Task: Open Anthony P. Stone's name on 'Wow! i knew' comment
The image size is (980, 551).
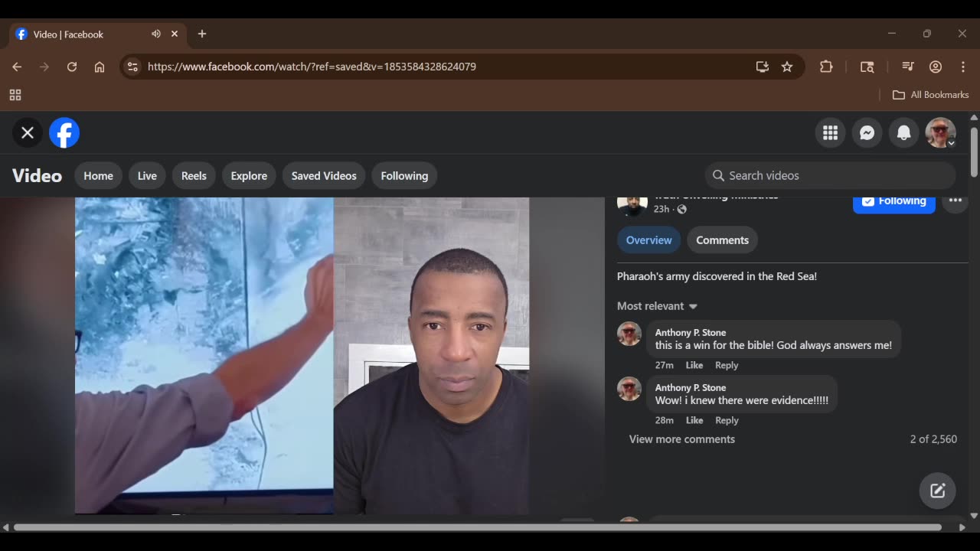Action: 691,388
